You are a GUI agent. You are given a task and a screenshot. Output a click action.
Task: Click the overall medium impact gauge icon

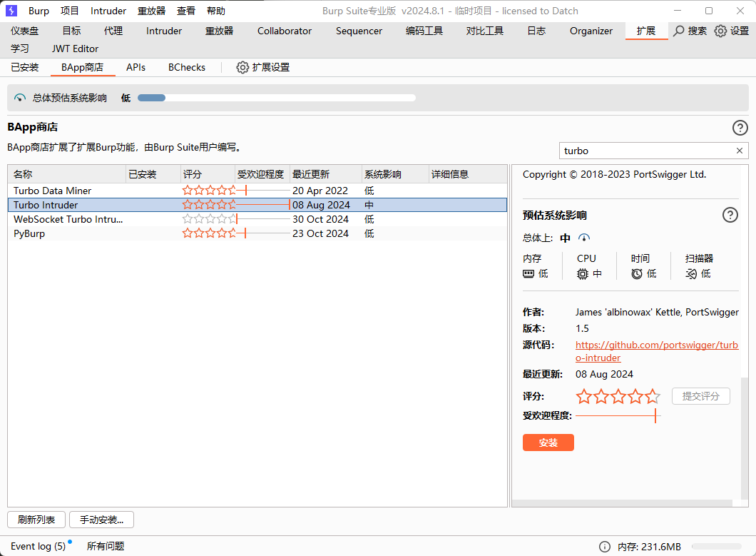[584, 238]
